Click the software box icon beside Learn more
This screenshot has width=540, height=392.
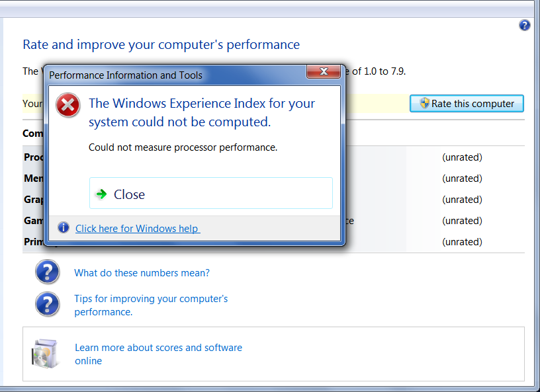coord(45,354)
